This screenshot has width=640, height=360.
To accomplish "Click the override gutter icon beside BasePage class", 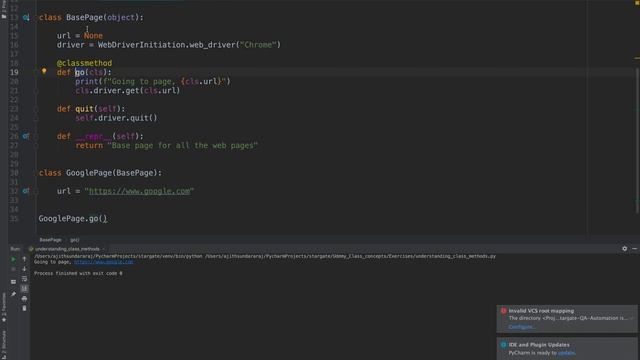I will tap(26, 18).
